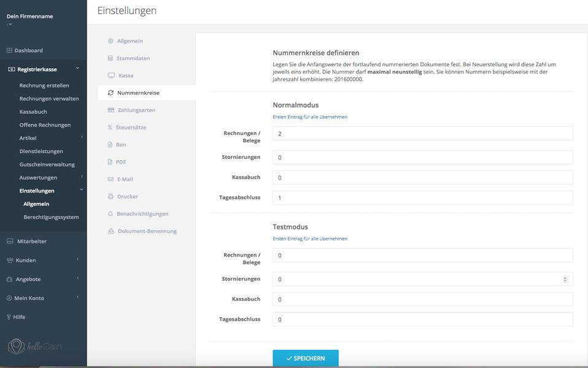Focus Testmodus Stornierungen field
Viewport: 588px width, 368px height.
(x=423, y=279)
